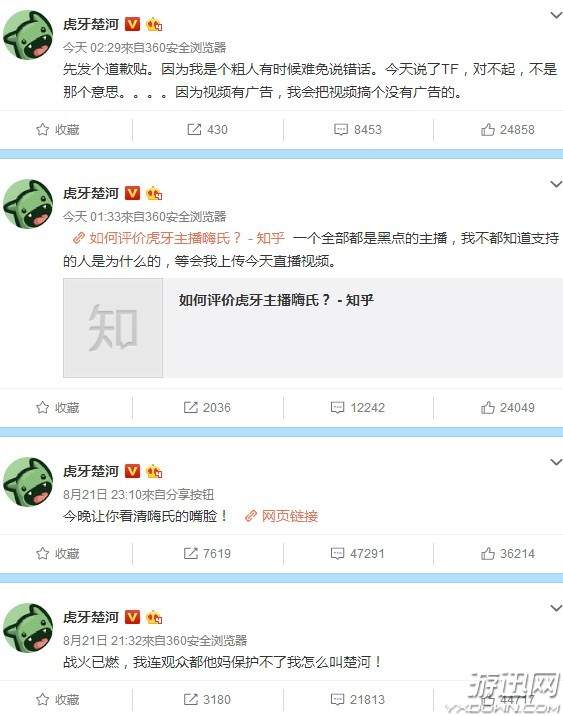The width and height of the screenshot is (563, 716).
Task: Open 虎牙楚河 profile name on first post
Action: [x=91, y=24]
